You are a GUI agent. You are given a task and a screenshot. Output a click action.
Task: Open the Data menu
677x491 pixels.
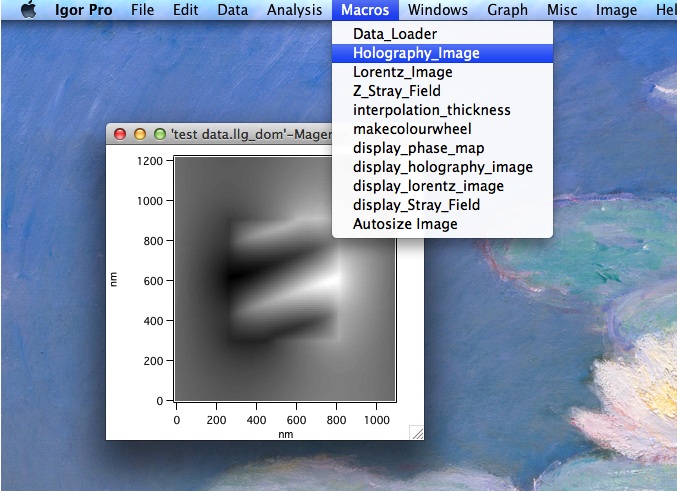pos(232,11)
